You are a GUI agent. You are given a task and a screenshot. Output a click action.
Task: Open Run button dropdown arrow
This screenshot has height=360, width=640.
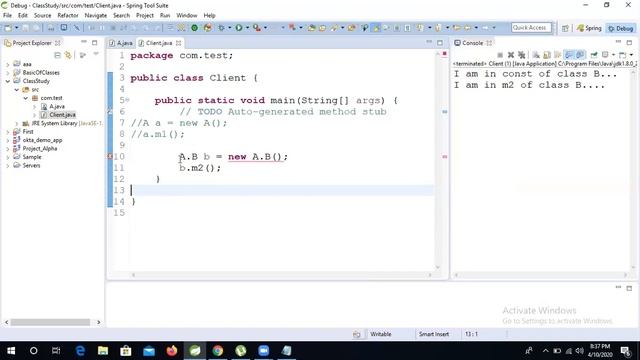[x=247, y=28]
